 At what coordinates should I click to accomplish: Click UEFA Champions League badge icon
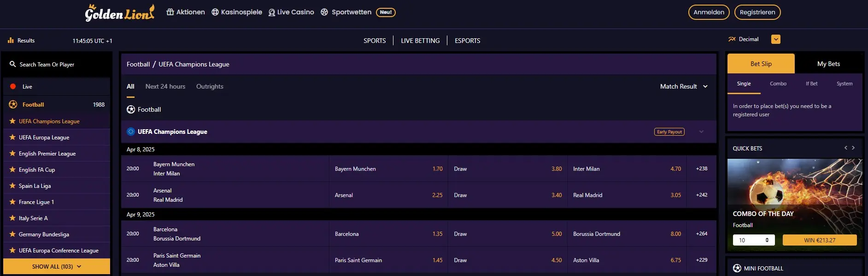tap(131, 132)
